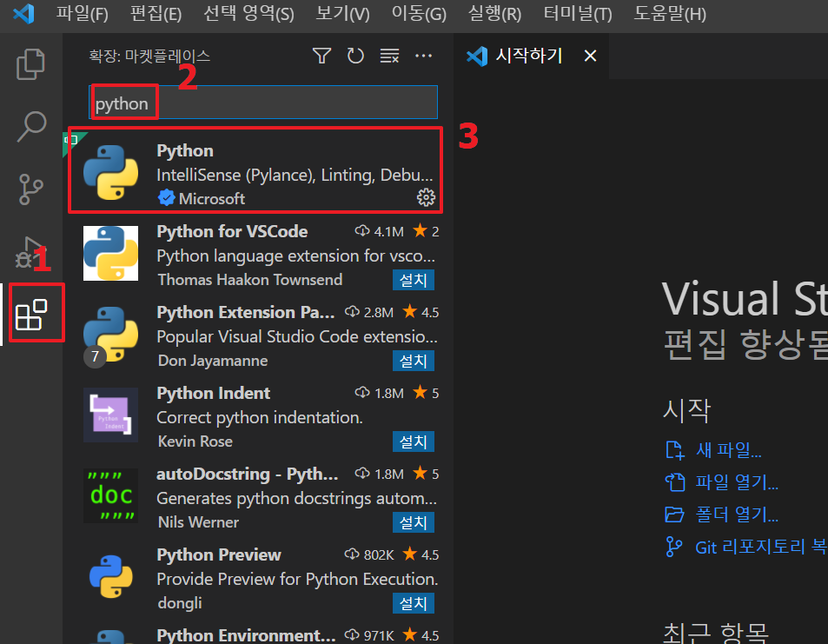Click the open file icon under 시작
Screen dimensions: 828x644
pyautogui.click(x=675, y=482)
